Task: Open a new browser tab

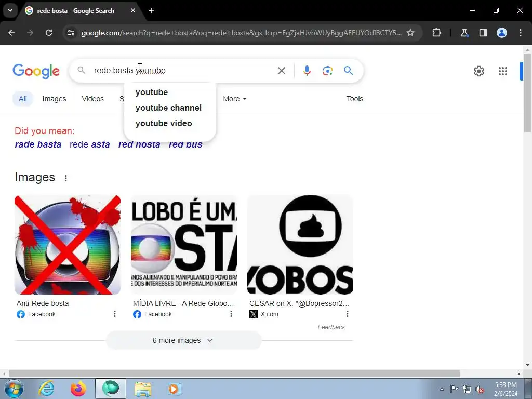Action: tap(152, 10)
